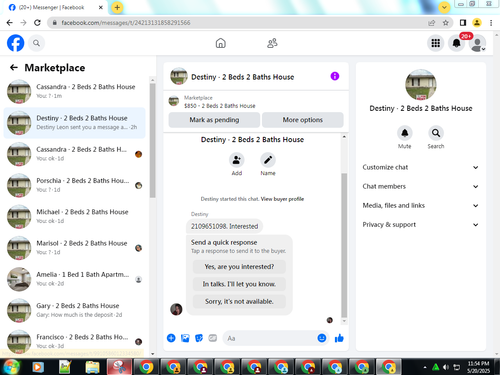Open the Chrome three-dot menu
Viewport: 500px width, 375px height.
tap(491, 23)
